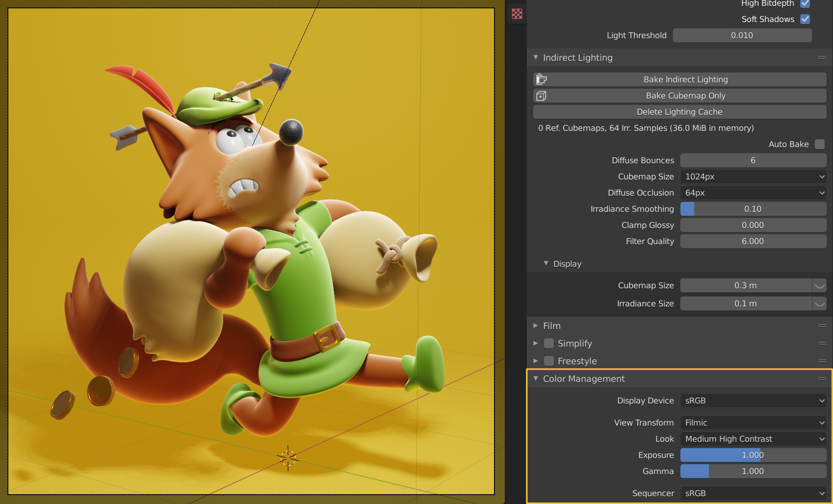Click the Display Cubemap Size 0.3 m field
The width and height of the screenshot is (833, 504).
(x=746, y=285)
